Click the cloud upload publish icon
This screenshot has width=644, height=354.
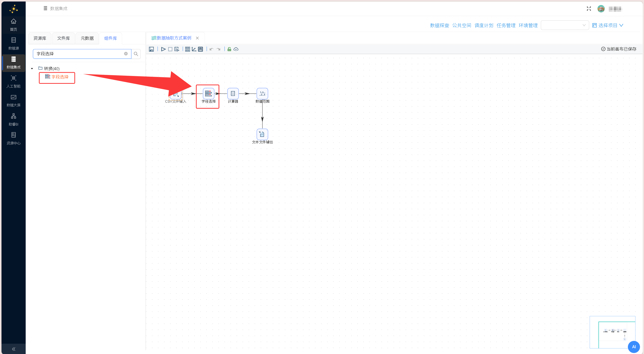(x=236, y=49)
